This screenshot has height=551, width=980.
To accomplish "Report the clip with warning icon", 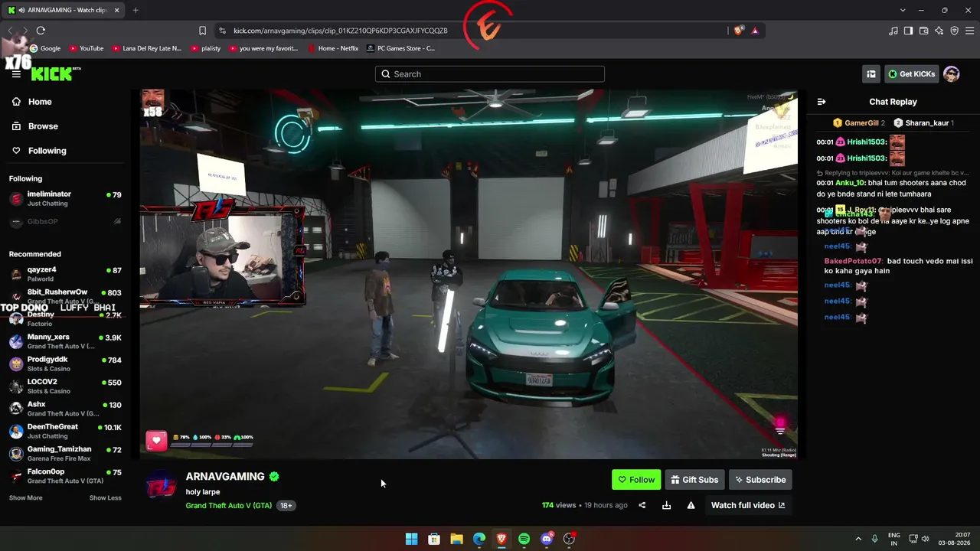I will pyautogui.click(x=691, y=505).
